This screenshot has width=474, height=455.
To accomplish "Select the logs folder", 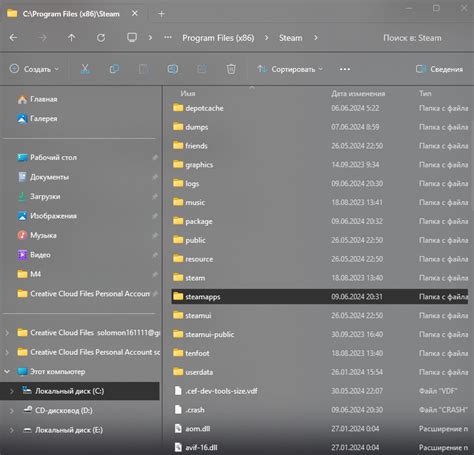I will coord(320,184).
